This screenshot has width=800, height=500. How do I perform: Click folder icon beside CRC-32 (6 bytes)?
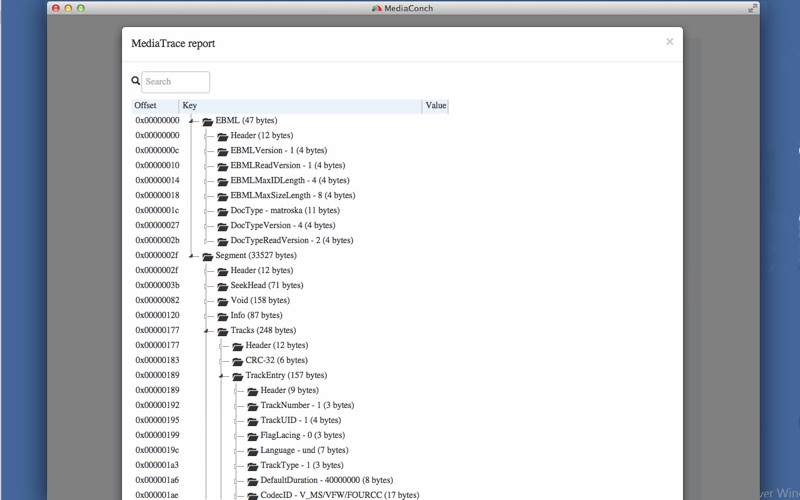click(x=237, y=361)
